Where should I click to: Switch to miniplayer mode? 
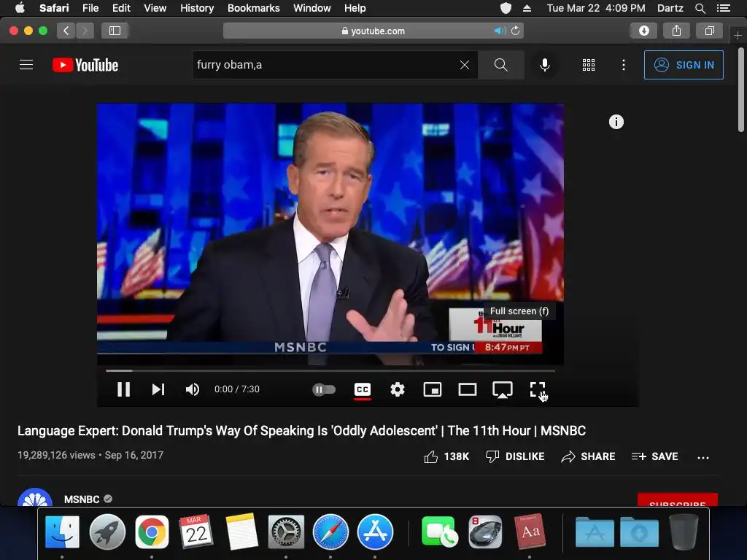pos(433,389)
